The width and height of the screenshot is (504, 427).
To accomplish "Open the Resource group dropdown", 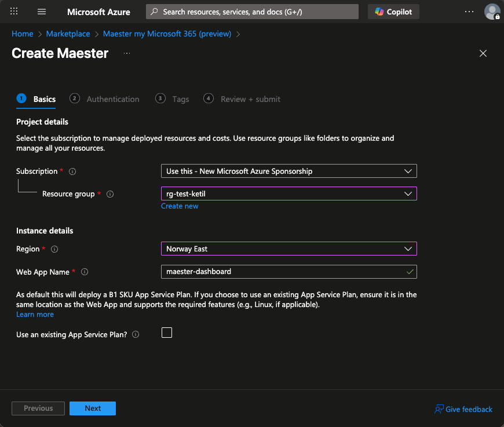I will [288, 194].
